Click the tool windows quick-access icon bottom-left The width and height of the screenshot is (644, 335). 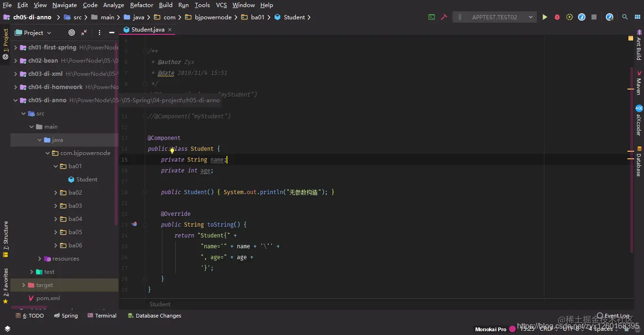(7, 328)
